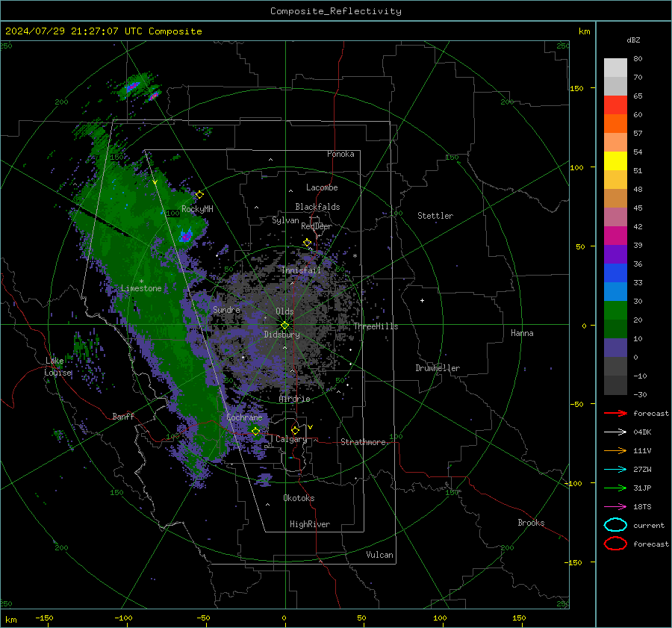
Task: Click the red forecast arrow in legend
Action: pos(615,413)
